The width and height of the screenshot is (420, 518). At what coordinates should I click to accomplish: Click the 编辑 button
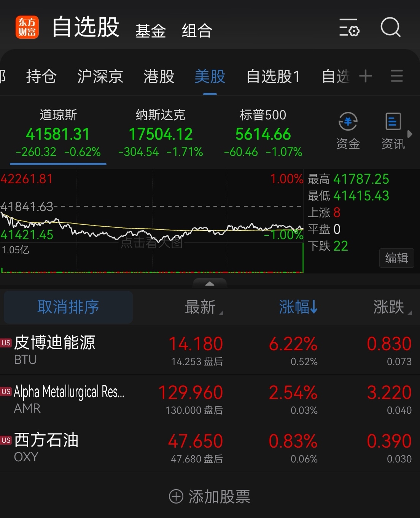coord(397,258)
